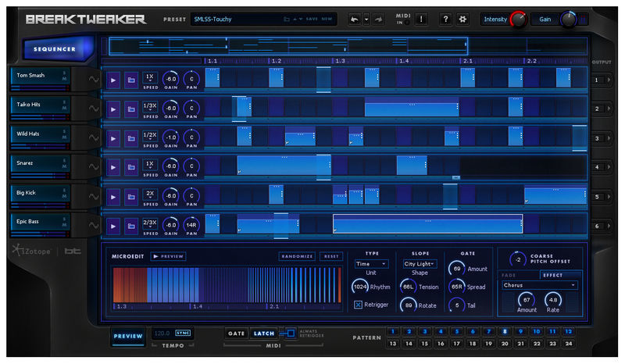Play the Wild Hats track preview
This screenshot has height=364, width=625.
(113, 138)
